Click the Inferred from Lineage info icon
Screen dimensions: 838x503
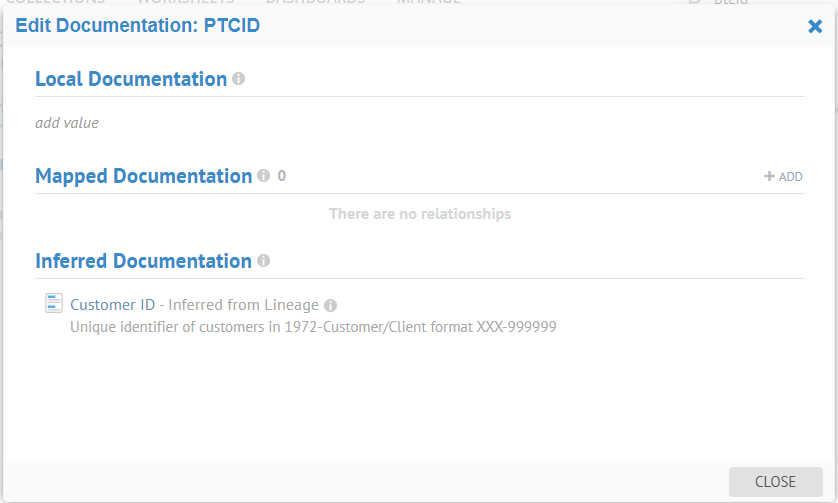coord(331,305)
